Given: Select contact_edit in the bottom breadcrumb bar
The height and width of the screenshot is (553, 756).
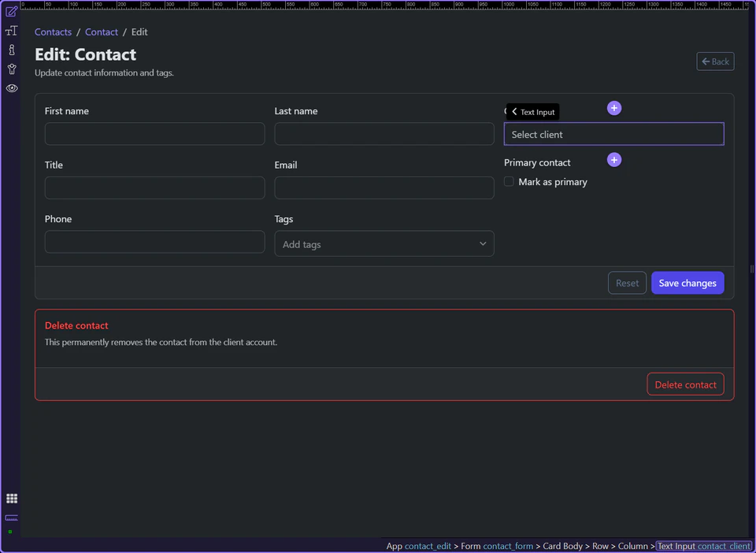Looking at the screenshot, I should [x=426, y=546].
